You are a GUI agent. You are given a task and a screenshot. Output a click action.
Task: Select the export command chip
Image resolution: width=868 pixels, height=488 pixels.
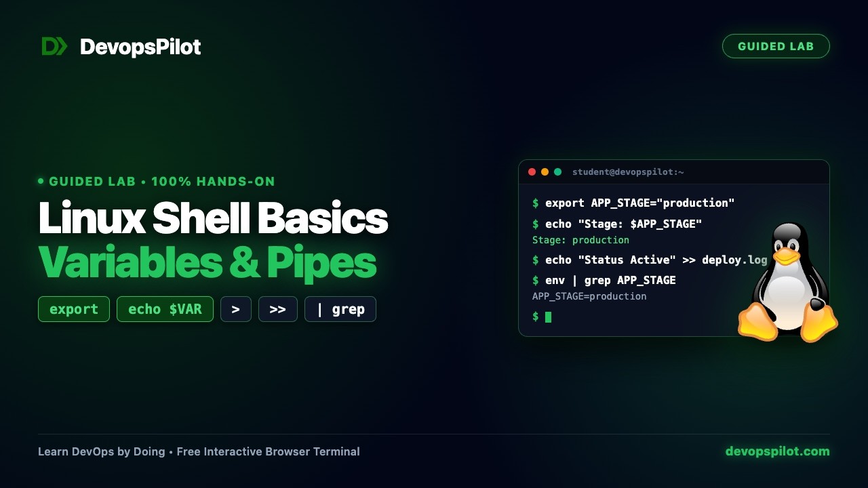click(x=74, y=309)
